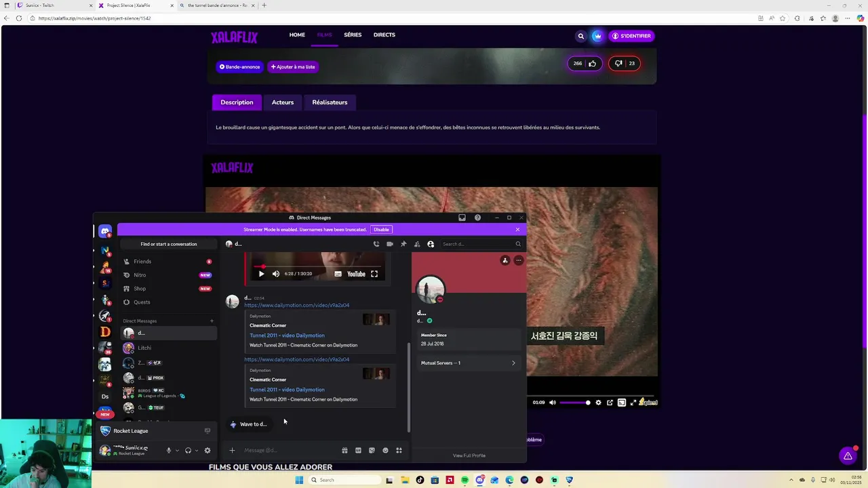Open Nitro in Discord sidebar
The image size is (868, 488).
(x=168, y=275)
